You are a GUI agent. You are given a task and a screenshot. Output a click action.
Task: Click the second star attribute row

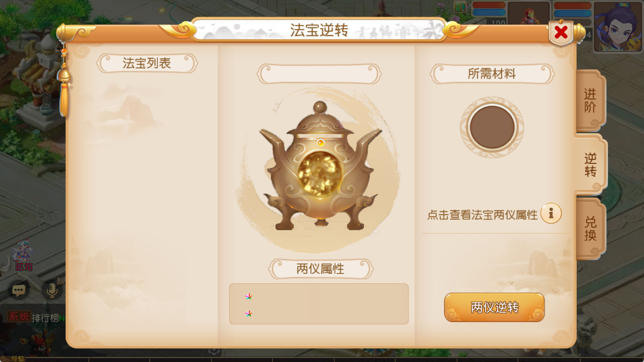(x=319, y=313)
